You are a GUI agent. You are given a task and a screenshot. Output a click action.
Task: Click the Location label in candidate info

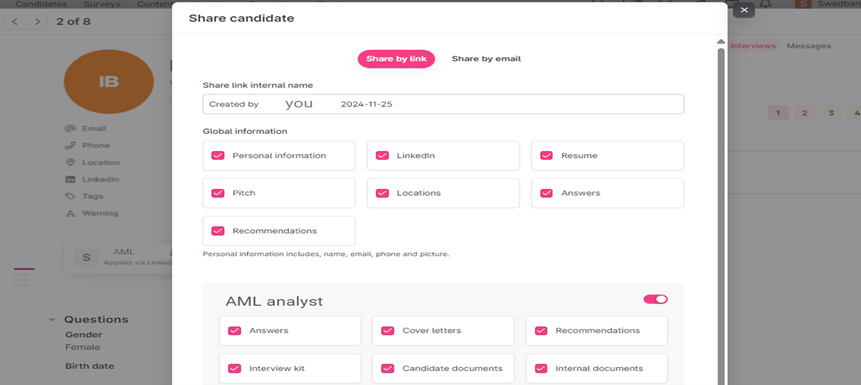[101, 163]
